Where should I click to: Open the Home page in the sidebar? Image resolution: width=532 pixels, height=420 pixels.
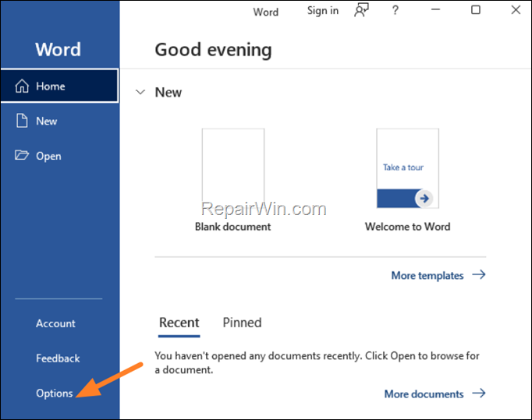coord(60,86)
